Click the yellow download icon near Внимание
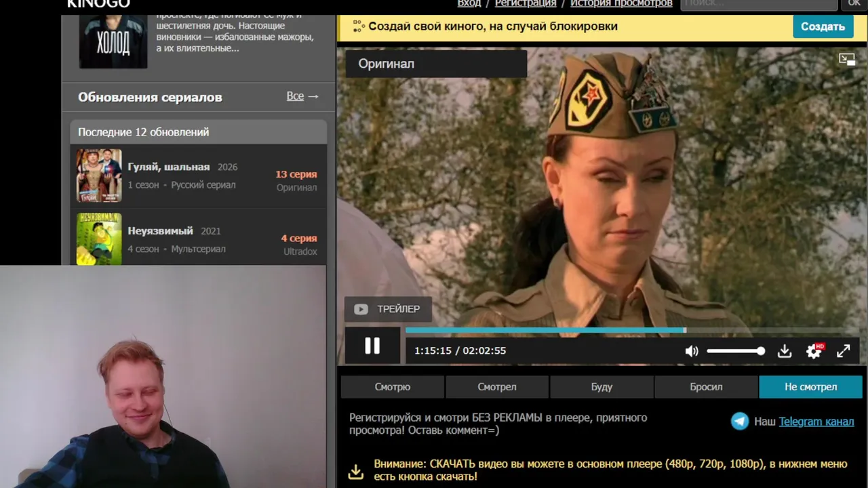868x488 pixels. coord(356,472)
